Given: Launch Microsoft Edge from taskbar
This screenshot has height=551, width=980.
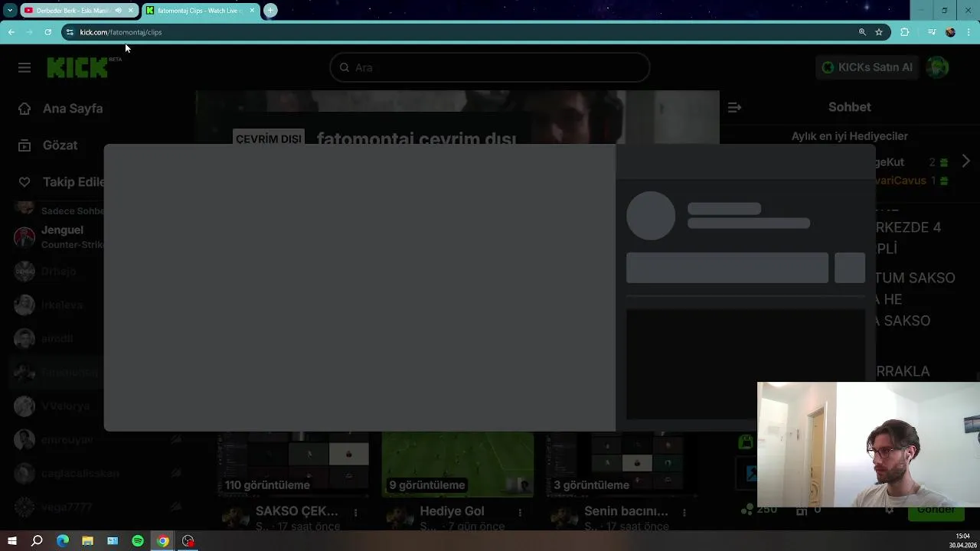Looking at the screenshot, I should click(63, 541).
